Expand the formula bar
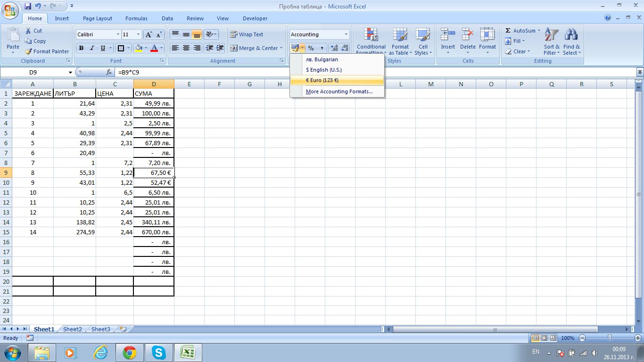This screenshot has height=362, width=644. [x=640, y=72]
